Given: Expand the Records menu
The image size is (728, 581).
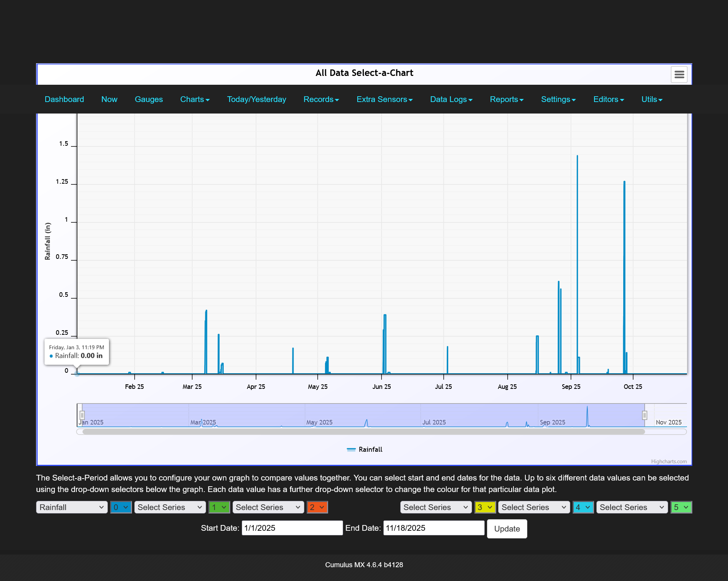Looking at the screenshot, I should coord(321,99).
